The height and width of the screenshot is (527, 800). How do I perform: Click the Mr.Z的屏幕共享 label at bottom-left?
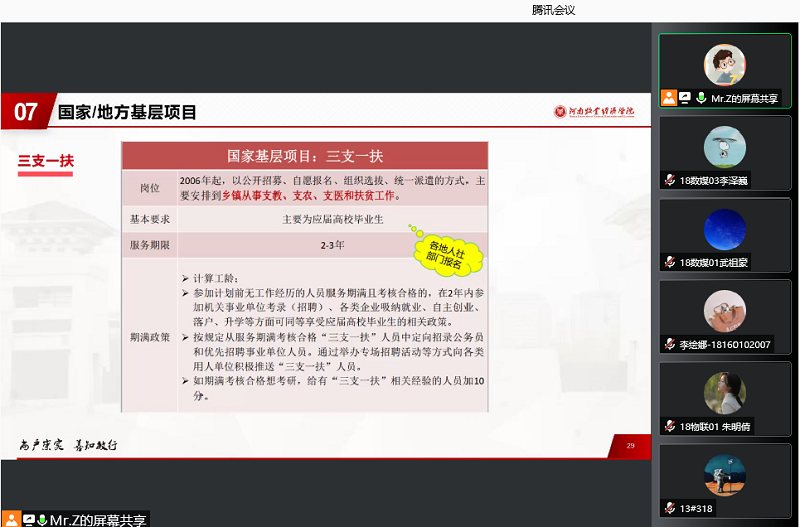[99, 519]
